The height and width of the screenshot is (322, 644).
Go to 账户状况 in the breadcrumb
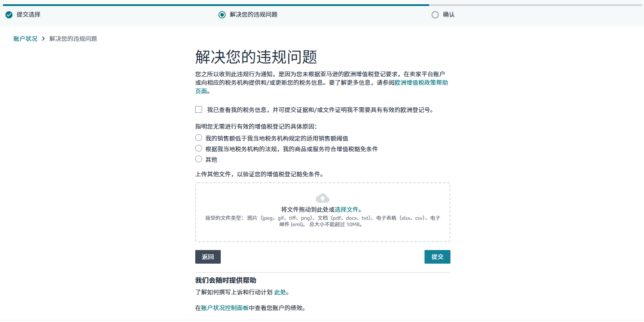point(26,39)
